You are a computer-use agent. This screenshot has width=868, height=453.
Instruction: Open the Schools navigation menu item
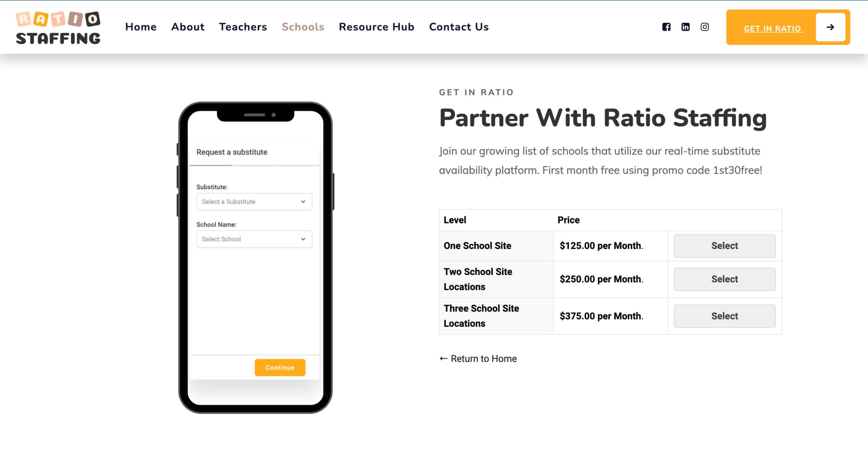pos(302,27)
